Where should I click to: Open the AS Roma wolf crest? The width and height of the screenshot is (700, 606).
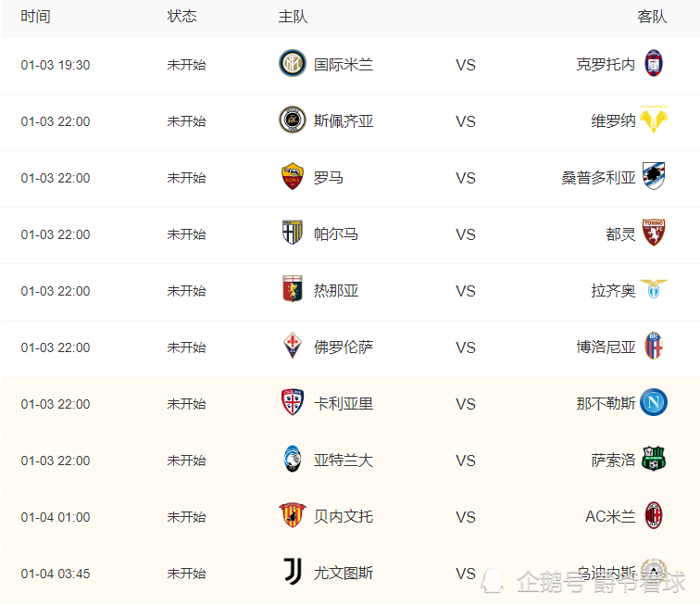[x=293, y=176]
